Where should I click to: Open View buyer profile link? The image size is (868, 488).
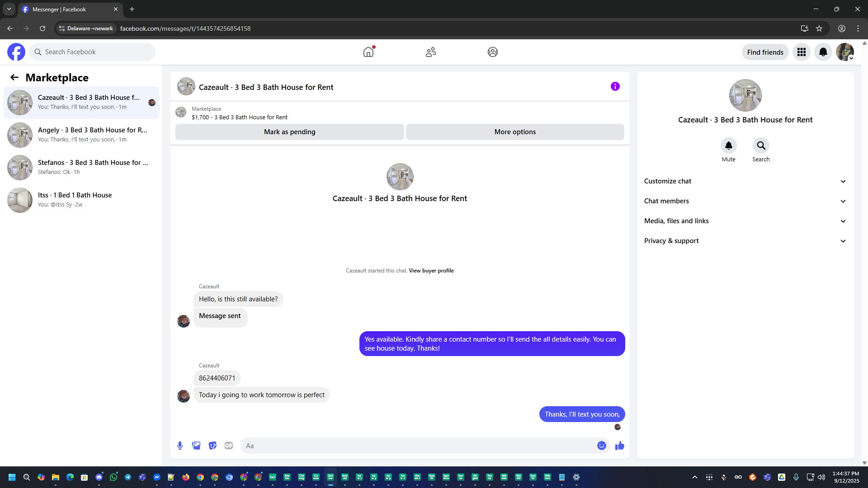pos(431,271)
